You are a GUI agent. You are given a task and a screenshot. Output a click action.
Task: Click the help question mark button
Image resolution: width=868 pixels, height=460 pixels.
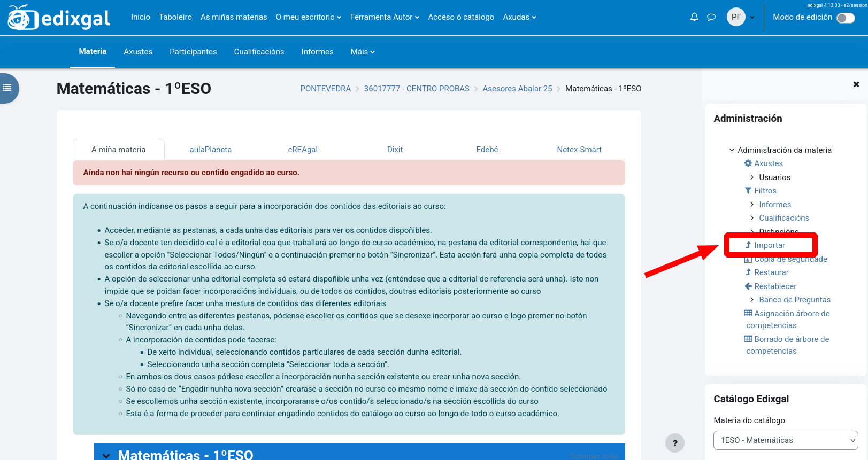(x=674, y=443)
